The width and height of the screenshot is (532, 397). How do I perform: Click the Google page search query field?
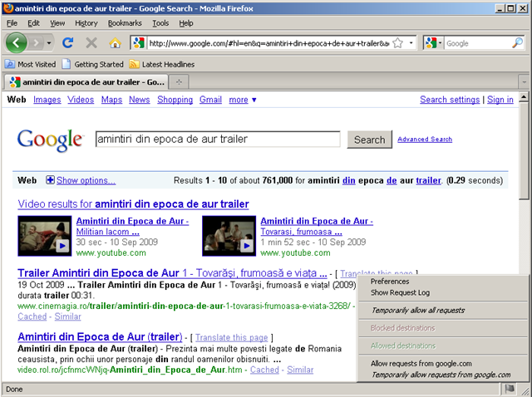pos(218,139)
